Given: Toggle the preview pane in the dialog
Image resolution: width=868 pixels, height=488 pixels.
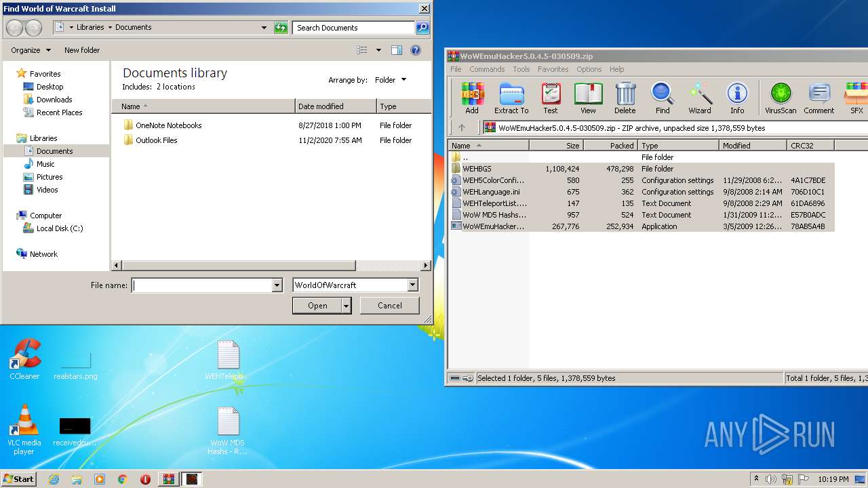Looking at the screenshot, I should 397,50.
